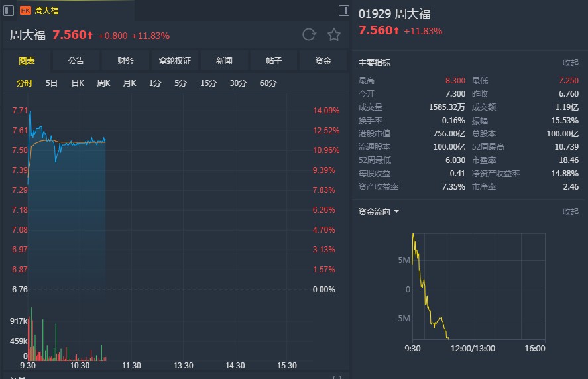Image resolution: width=588 pixels, height=379 pixels.
Task: Collapse the 资金流向 section using 收起
Action: (570, 212)
